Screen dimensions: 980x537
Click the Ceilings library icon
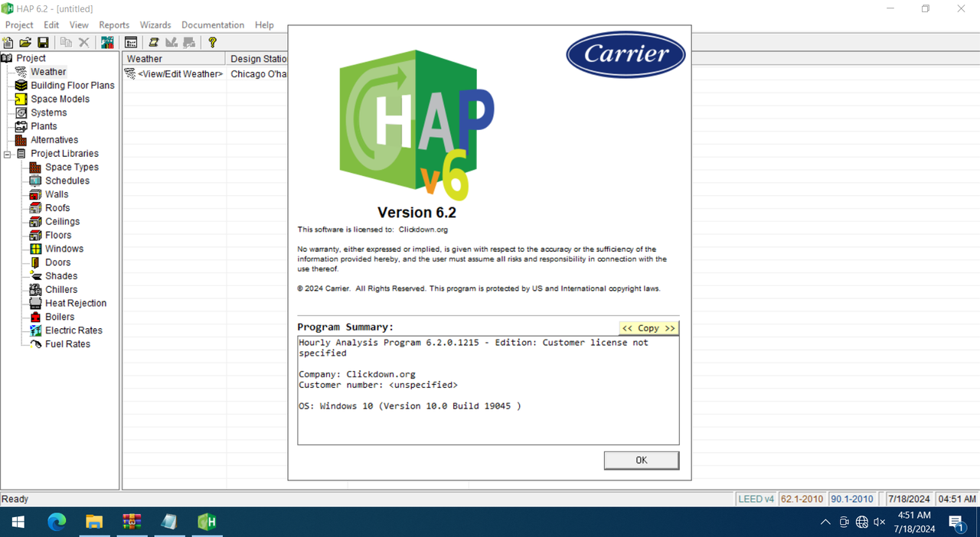[x=35, y=222]
